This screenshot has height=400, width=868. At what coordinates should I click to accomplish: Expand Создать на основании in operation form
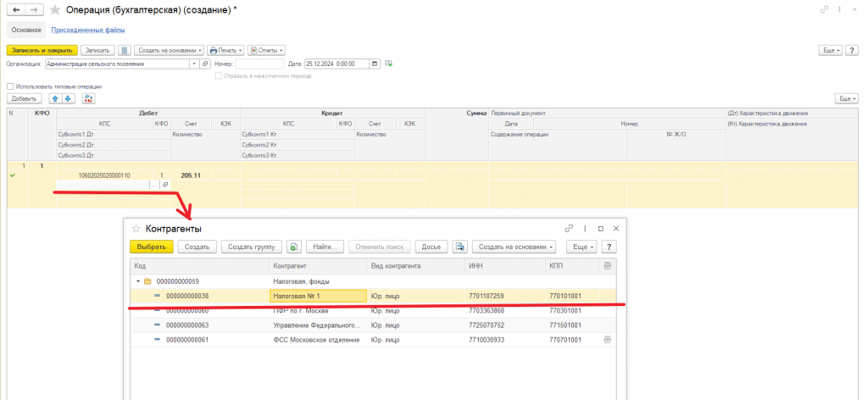point(170,50)
